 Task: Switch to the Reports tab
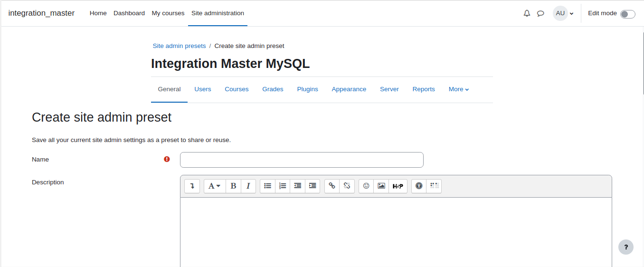coord(424,89)
